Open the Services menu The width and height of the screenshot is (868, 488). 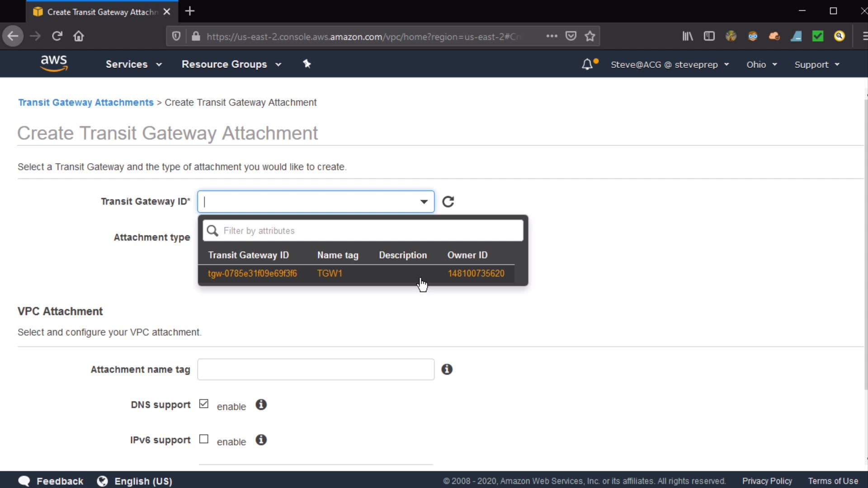[133, 64]
